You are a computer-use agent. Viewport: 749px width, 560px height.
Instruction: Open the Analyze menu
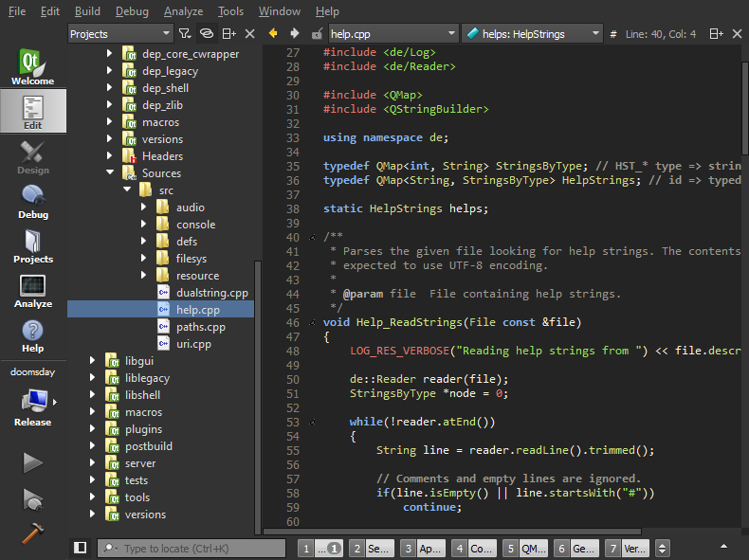pos(183,11)
